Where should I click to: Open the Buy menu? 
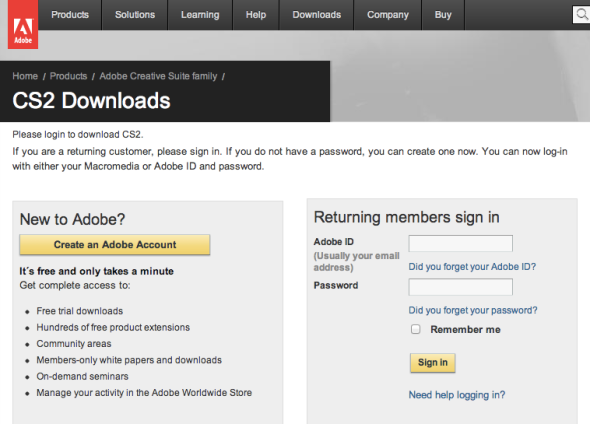click(443, 15)
